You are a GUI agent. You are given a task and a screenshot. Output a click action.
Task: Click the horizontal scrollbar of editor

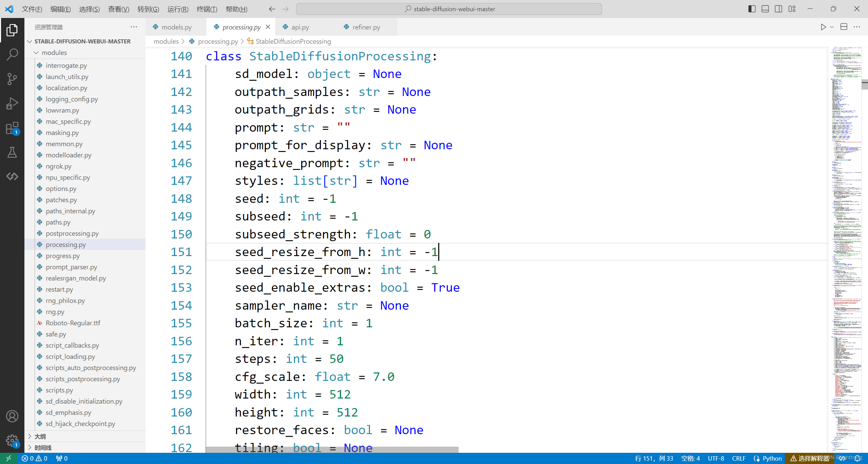coord(332,449)
